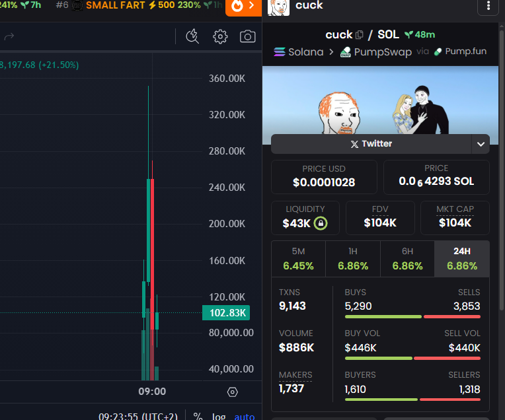Click the LIQUIDITY $43K value
This screenshot has height=420, width=505.
coord(297,223)
